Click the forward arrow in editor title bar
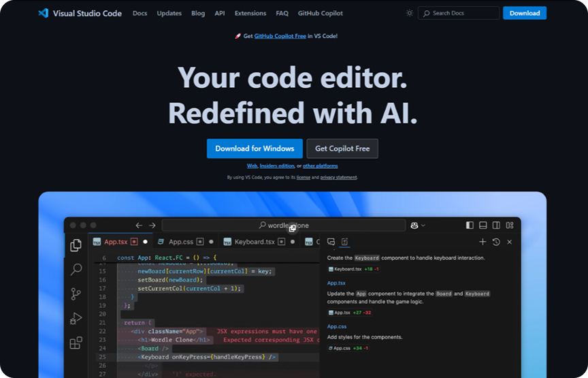The width and height of the screenshot is (588, 378). click(x=152, y=225)
